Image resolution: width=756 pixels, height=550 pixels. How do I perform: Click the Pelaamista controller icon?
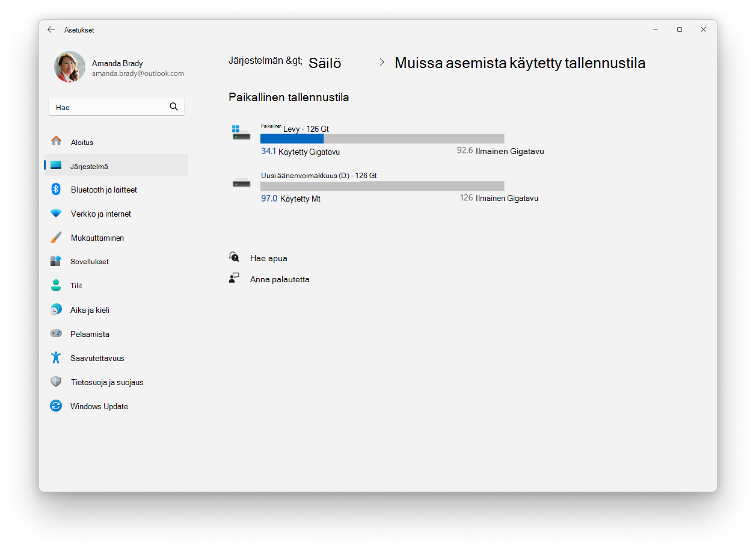coord(56,333)
